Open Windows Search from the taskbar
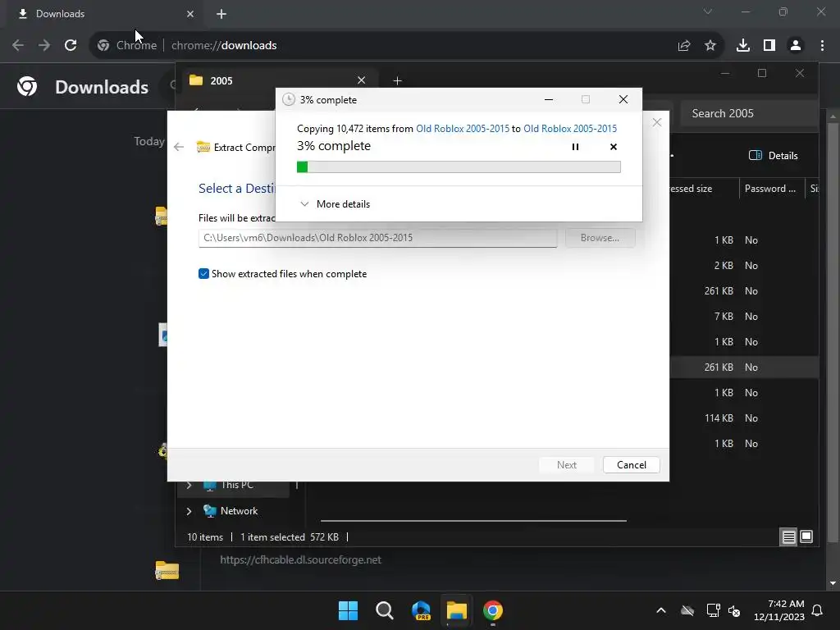 click(384, 610)
